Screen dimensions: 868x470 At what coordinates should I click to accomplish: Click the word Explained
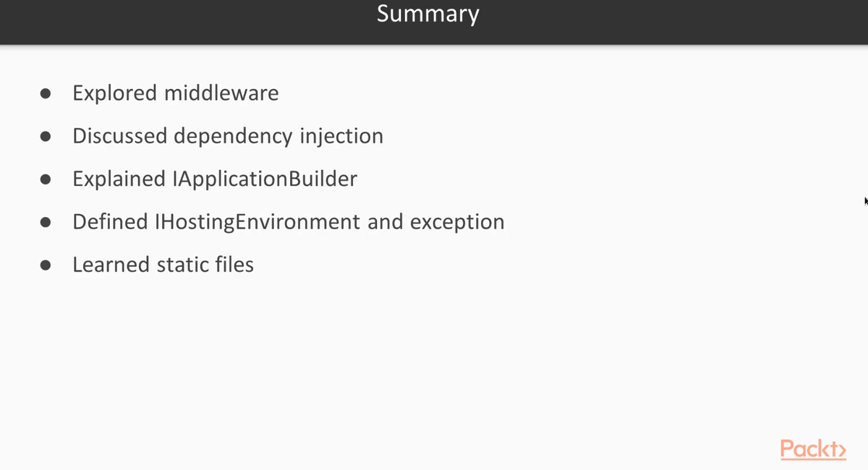pyautogui.click(x=119, y=179)
